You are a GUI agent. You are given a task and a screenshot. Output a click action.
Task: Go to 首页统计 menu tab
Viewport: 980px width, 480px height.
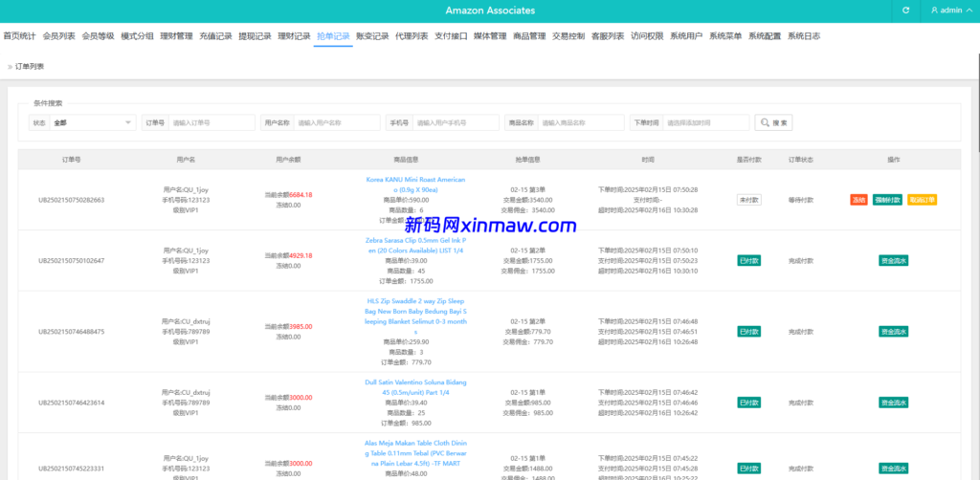(x=19, y=36)
